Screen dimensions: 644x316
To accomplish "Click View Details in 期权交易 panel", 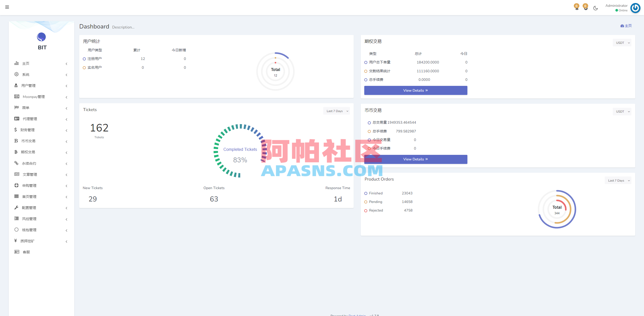I will coord(415,90).
